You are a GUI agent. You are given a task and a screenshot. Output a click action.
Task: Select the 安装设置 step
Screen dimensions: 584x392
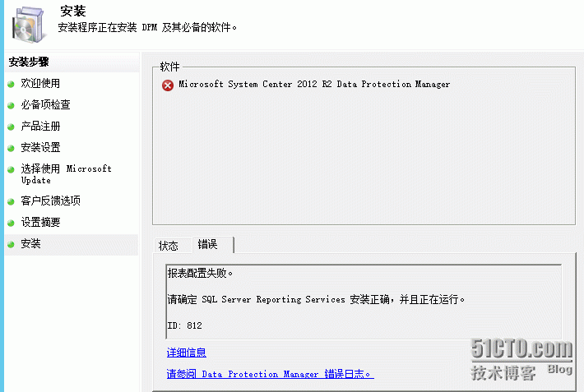click(40, 147)
